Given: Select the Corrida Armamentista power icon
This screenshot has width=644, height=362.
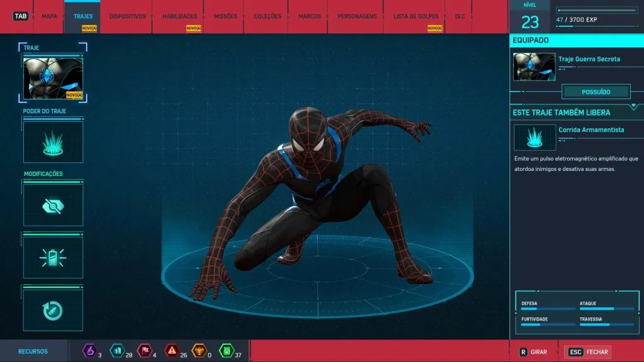Looking at the screenshot, I should (535, 138).
